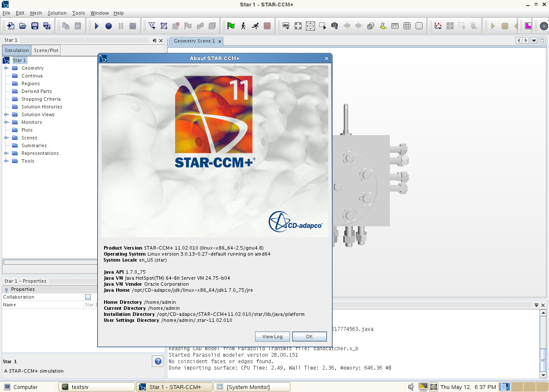Expand the Monitors tree node
The height and width of the screenshot is (392, 549).
tap(6, 122)
